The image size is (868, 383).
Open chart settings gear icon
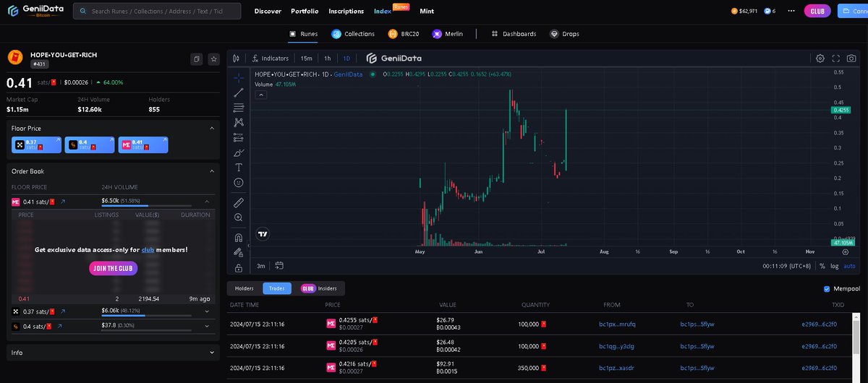tap(820, 58)
